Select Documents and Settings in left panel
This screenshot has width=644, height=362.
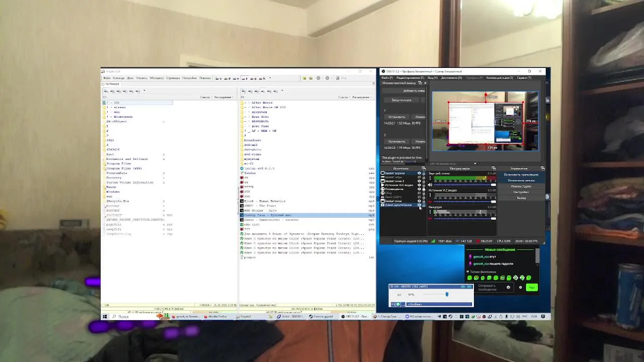127,159
